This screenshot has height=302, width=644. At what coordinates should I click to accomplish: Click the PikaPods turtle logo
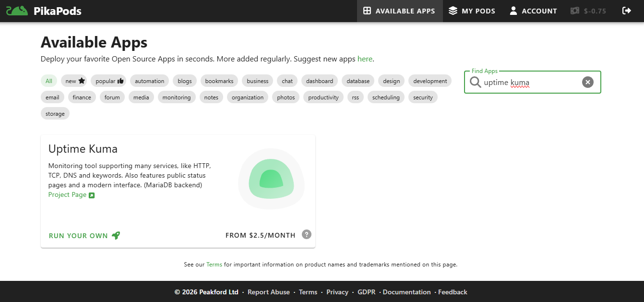click(17, 10)
